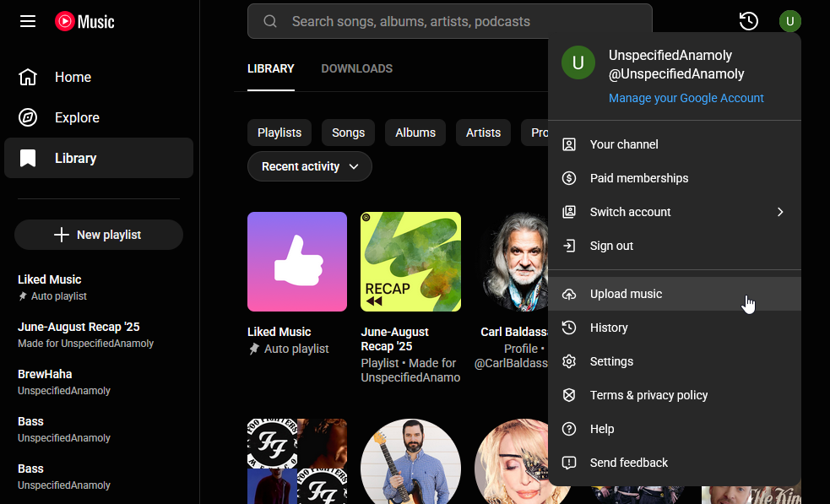Screen dimensions: 830x504
Task: Open the hamburger menu
Action: click(x=27, y=21)
